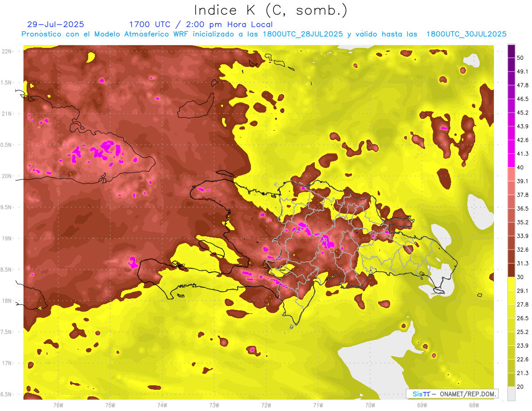Click the "73W" longitude label
Screen dimensions: 532x411
pos(214,405)
